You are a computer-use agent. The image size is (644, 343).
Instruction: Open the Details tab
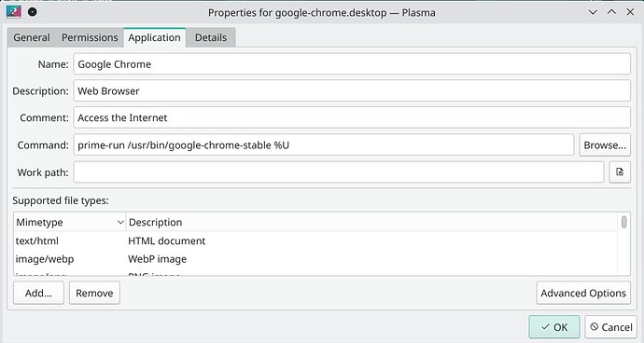point(211,37)
